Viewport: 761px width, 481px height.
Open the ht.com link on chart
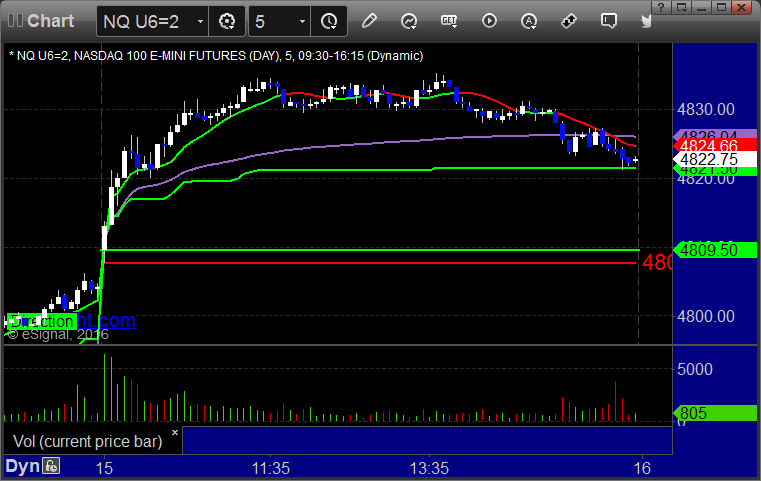click(107, 320)
